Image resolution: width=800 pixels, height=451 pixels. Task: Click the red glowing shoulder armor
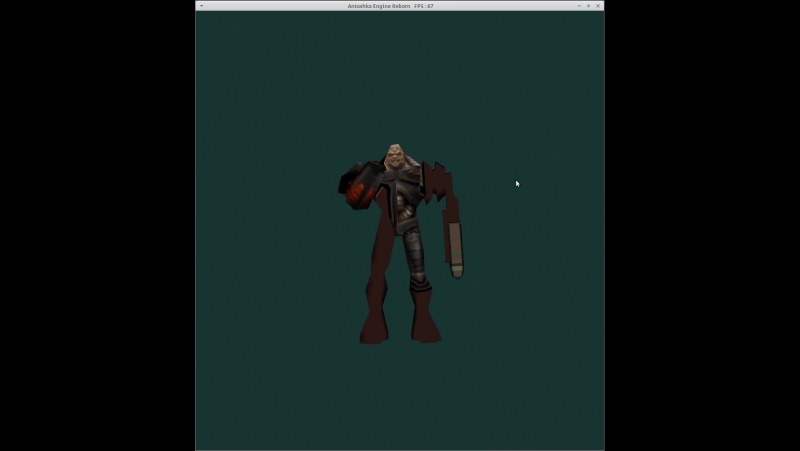click(360, 186)
